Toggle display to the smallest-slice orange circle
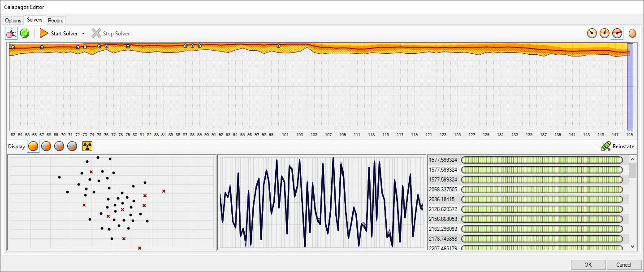This screenshot has width=644, height=272. 72,147
